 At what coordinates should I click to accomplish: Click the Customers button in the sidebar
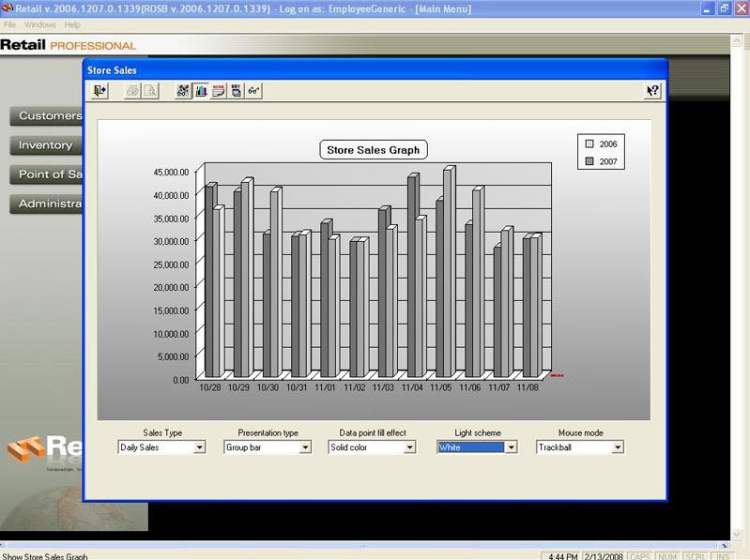click(x=47, y=116)
